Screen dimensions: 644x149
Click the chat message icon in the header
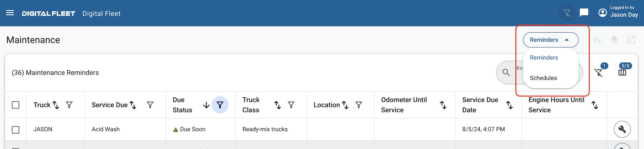coord(584,12)
